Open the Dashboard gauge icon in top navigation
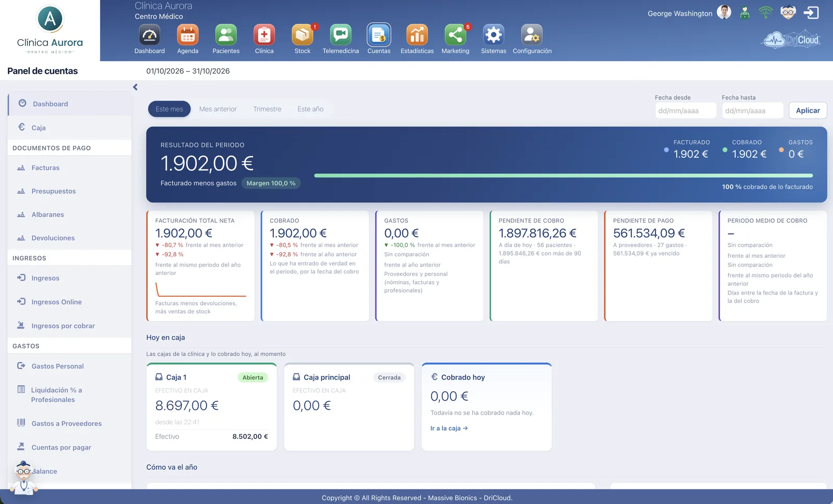This screenshot has width=833, height=504. pos(149,35)
